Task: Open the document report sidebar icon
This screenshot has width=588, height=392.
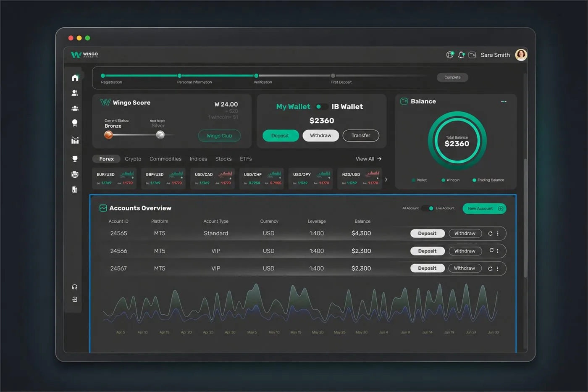Action: (x=75, y=189)
